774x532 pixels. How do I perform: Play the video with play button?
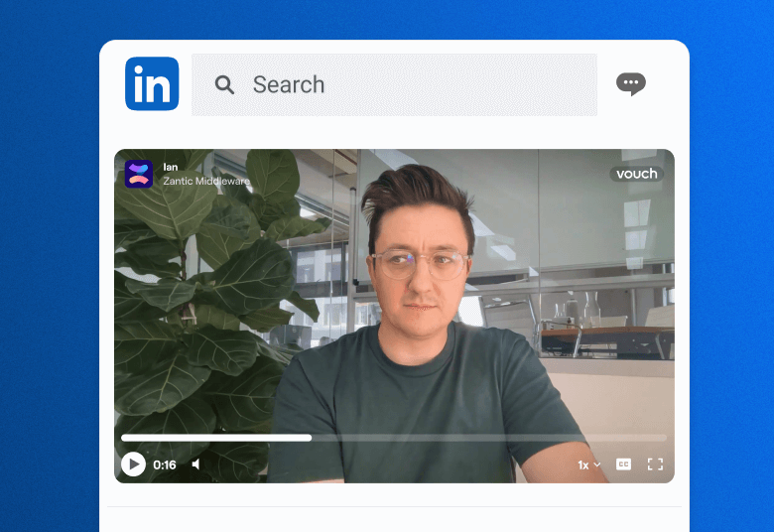click(133, 465)
